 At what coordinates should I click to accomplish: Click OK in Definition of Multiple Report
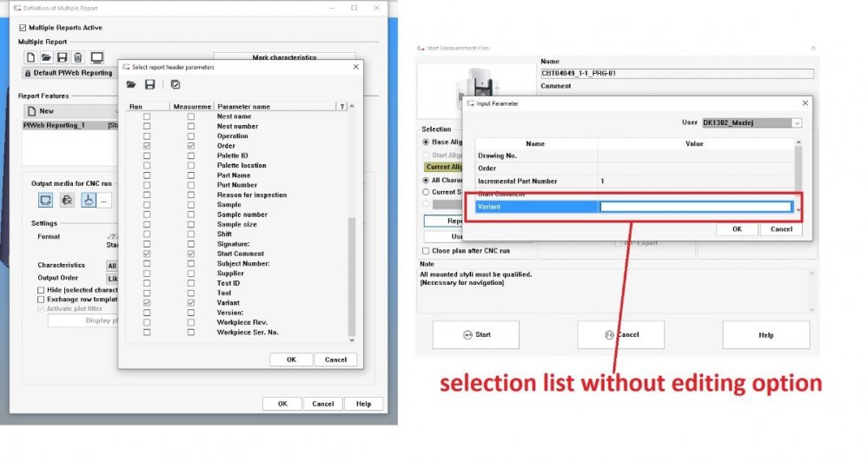(282, 404)
